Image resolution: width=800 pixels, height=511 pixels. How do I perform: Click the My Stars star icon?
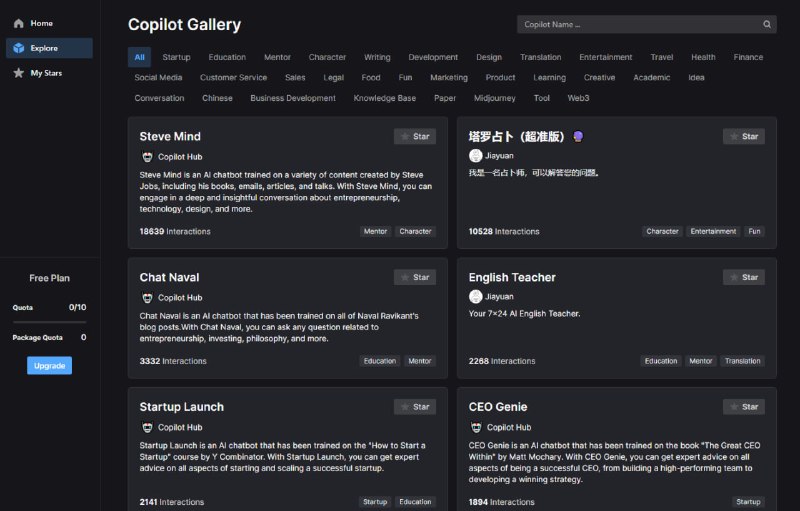[x=18, y=73]
